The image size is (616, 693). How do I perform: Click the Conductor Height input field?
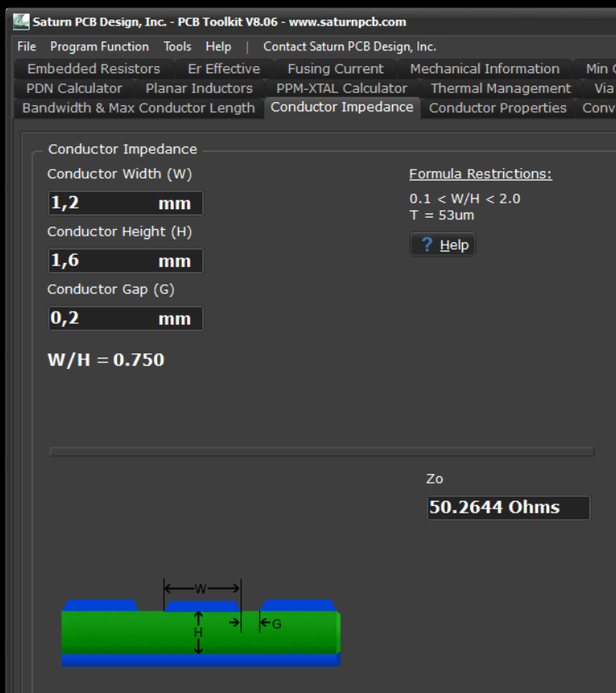[126, 260]
